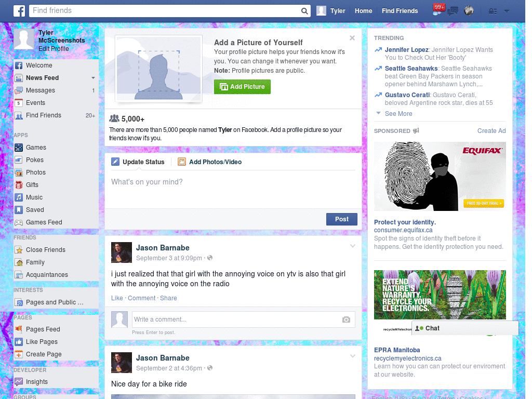Open the globe notifications icon
The image size is (532, 399).
pyautogui.click(x=469, y=11)
